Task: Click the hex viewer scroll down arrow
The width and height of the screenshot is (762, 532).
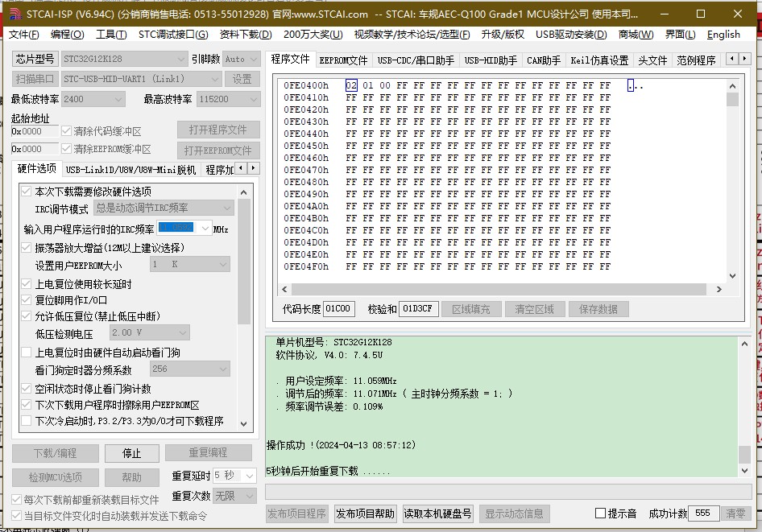Action: click(732, 276)
